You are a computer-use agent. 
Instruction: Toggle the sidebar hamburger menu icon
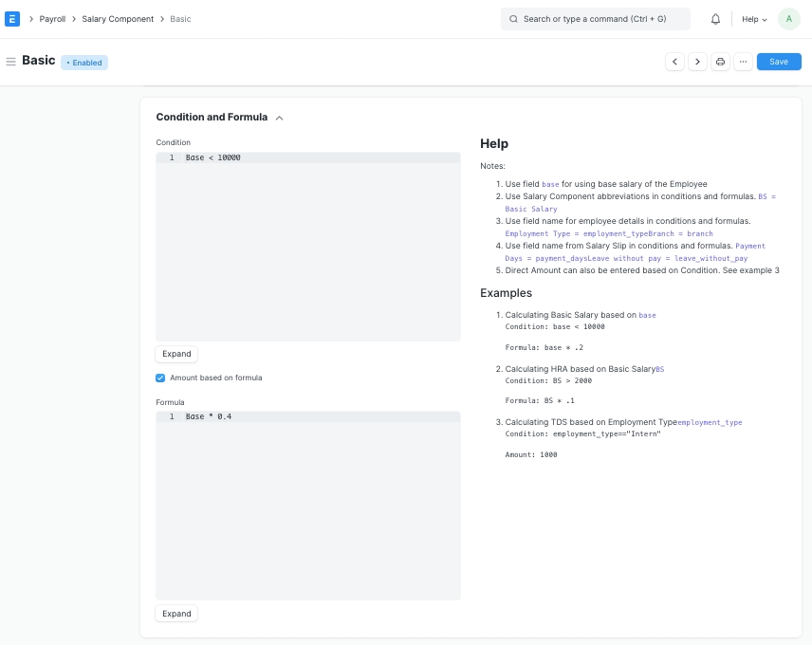11,62
